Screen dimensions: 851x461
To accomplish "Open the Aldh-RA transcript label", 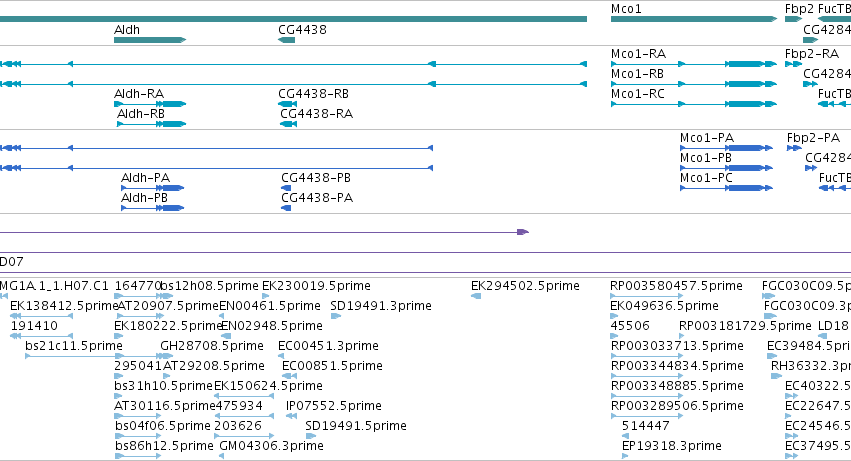I will (139, 94).
